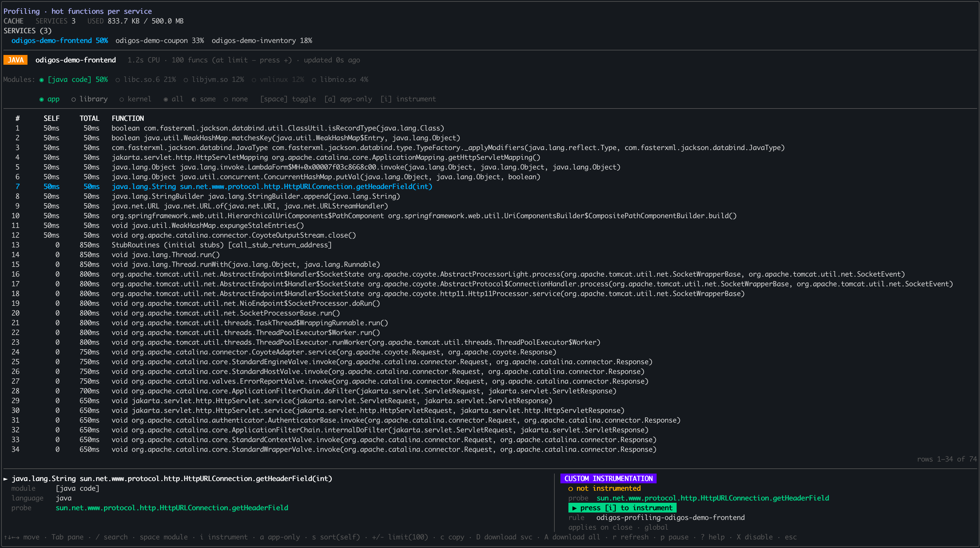Toggle the libjvm.so 12% module
This screenshot has height=548, width=980.
[214, 80]
